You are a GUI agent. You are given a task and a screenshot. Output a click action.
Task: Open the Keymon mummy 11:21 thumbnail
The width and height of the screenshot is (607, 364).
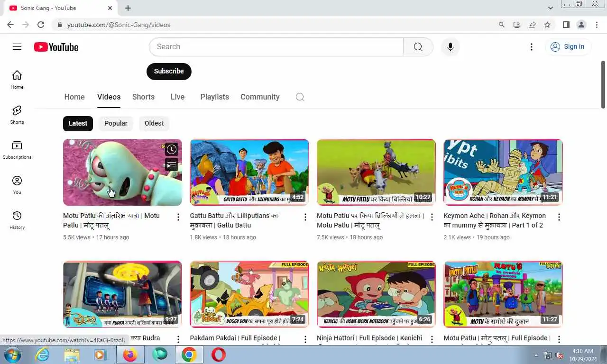[503, 172]
